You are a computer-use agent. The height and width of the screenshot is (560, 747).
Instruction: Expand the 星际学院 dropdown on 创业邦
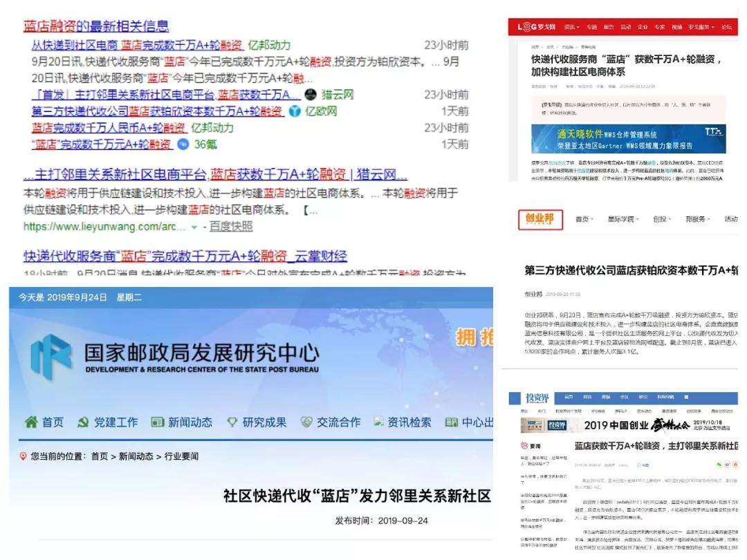pos(638,220)
